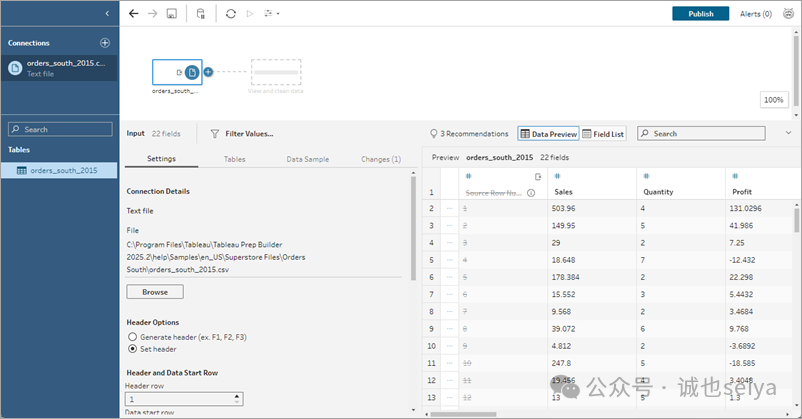
Task: Select the orders_south input step in flow
Action: pyautogui.click(x=177, y=72)
